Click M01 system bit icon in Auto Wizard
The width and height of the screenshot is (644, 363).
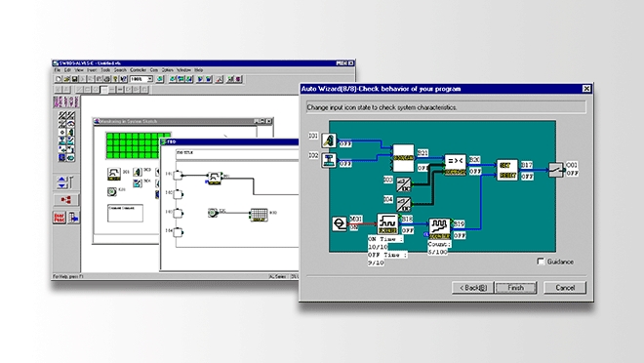pyautogui.click(x=340, y=223)
